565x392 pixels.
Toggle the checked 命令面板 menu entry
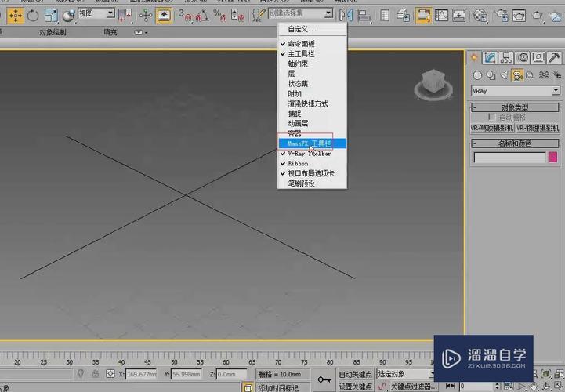(312, 44)
